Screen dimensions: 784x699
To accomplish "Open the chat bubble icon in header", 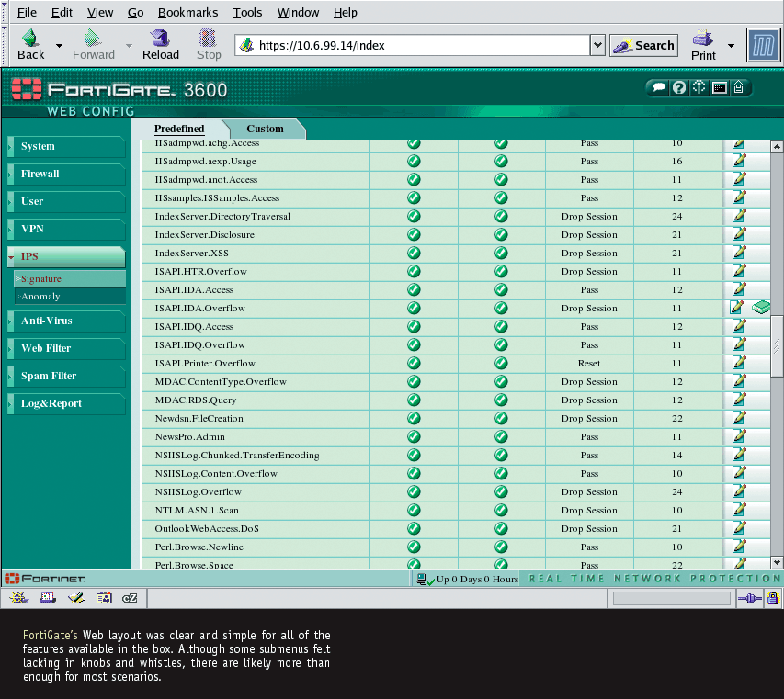I will click(658, 88).
